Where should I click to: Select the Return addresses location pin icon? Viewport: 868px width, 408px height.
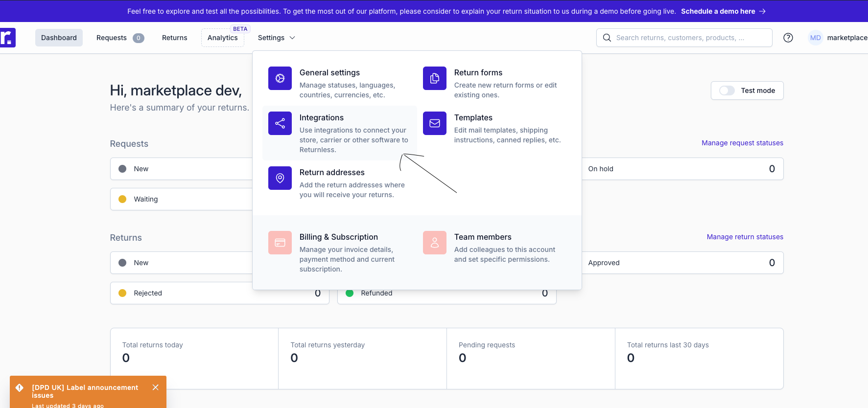(280, 178)
